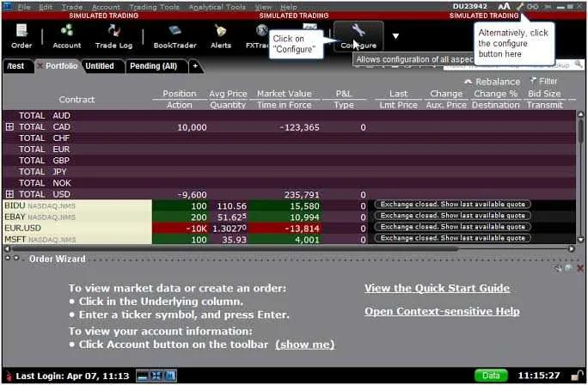588x385 pixels.
Task: Click the small wrench icon in the title bar
Action: tap(520, 6)
